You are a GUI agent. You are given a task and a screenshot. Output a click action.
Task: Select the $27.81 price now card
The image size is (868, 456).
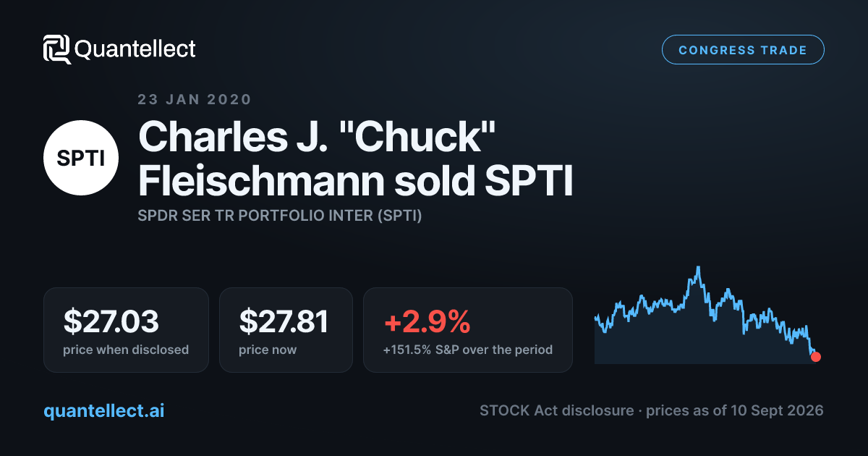(286, 330)
